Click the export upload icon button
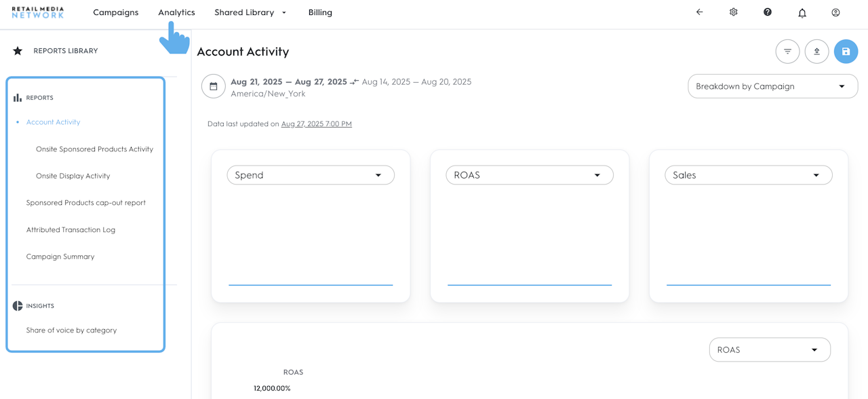The width and height of the screenshot is (868, 399). (x=816, y=52)
